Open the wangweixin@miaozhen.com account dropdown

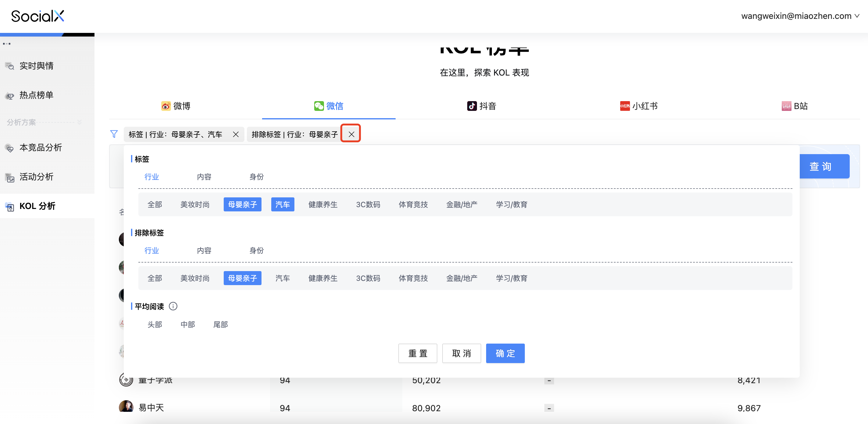tap(800, 16)
